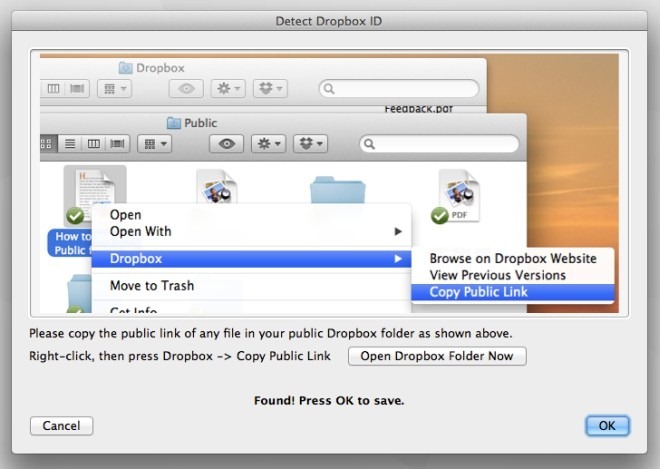Expand the Open With submenu arrow
This screenshot has width=660, height=469.
point(398,232)
